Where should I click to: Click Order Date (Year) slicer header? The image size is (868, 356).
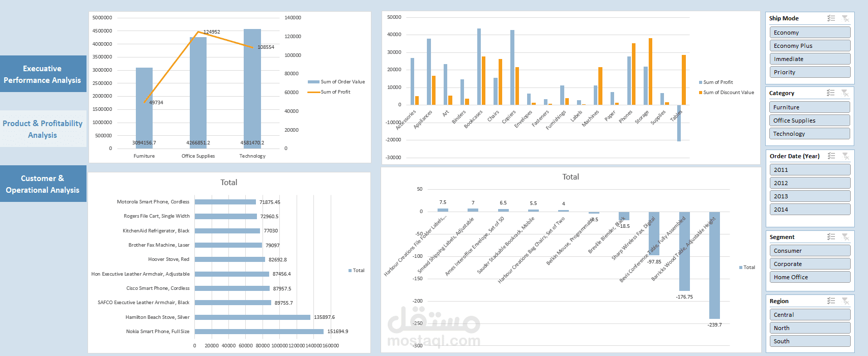pyautogui.click(x=795, y=156)
